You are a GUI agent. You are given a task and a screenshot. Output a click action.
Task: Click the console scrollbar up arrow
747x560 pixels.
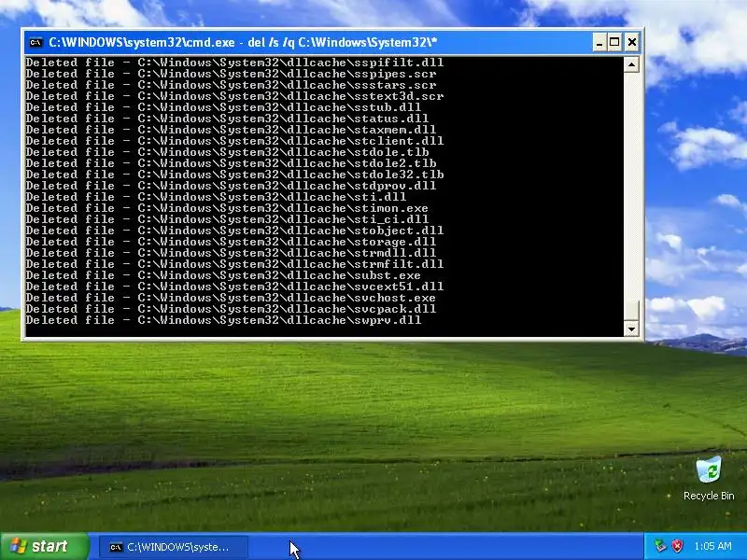click(x=631, y=64)
